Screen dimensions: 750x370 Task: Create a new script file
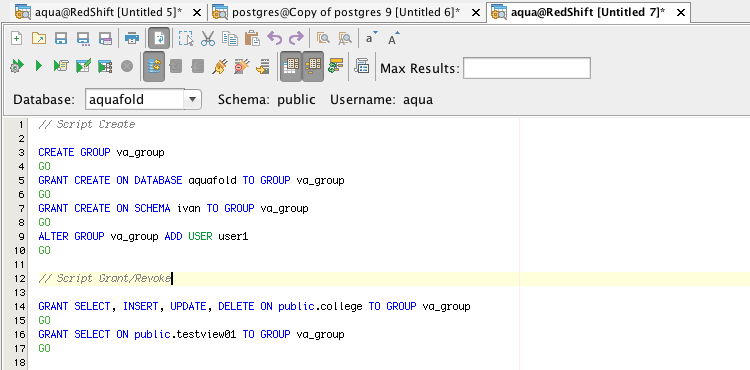point(16,39)
